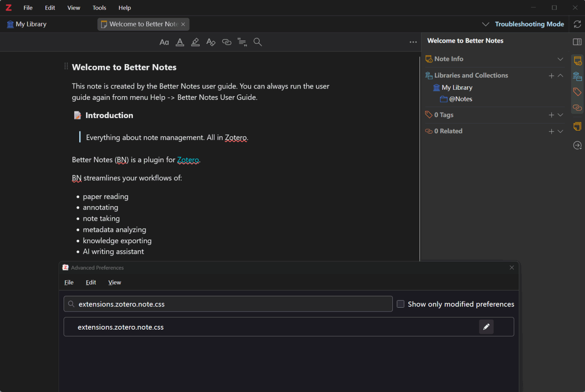Close the Advanced Preferences window
This screenshot has height=392, width=585.
coord(512,268)
